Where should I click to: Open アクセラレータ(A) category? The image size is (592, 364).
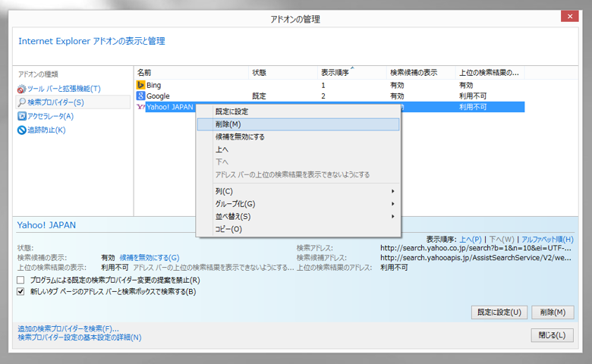click(50, 116)
